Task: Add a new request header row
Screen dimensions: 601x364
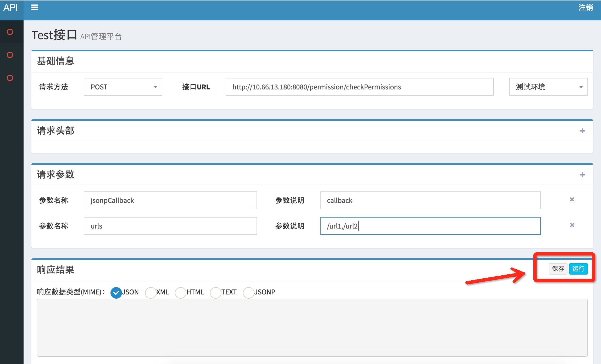Action: (x=582, y=131)
